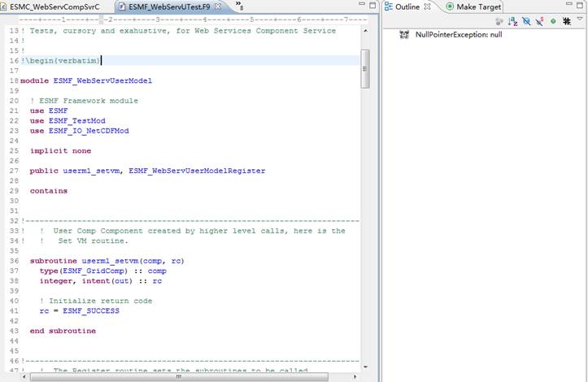
Task: Toggle Hide Fields icon in Outline toolbar
Action: tap(527, 21)
